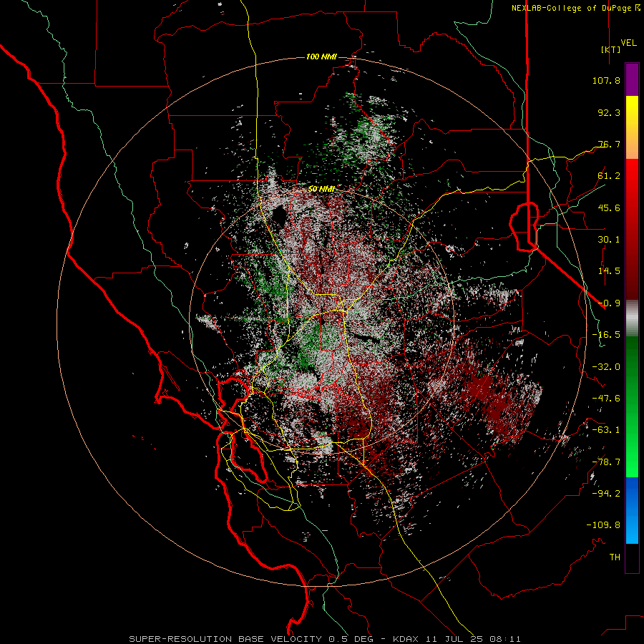Image resolution: width=644 pixels, height=644 pixels.
Task: Click the -109.8 legend value
Action: click(603, 525)
